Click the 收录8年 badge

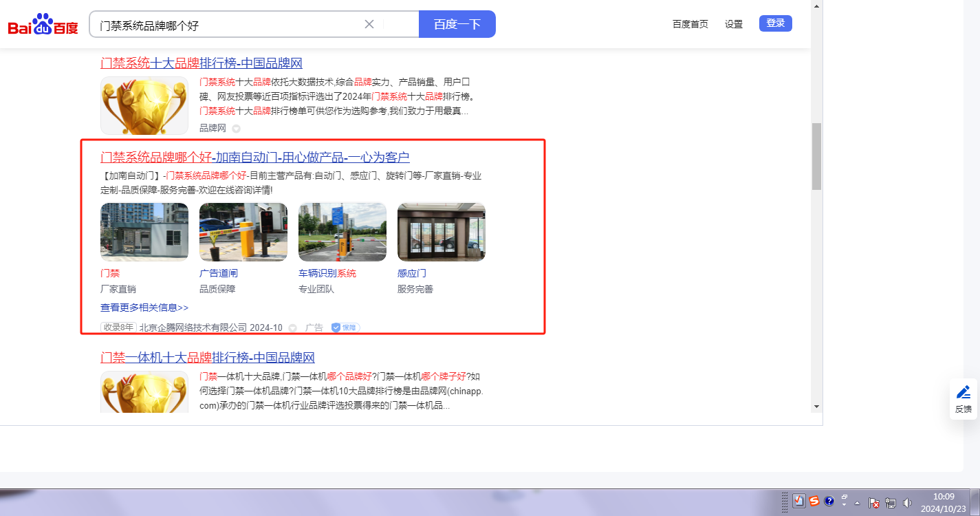pyautogui.click(x=118, y=327)
